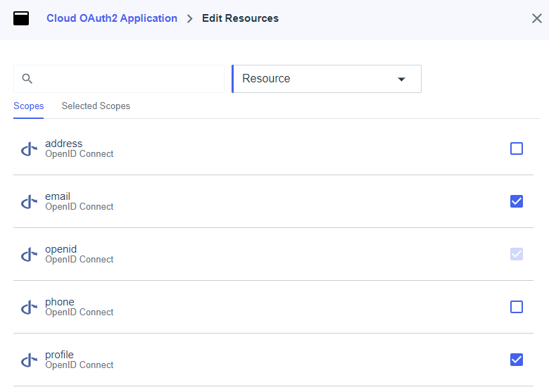Enable the phone scope checkbox
This screenshot has height=392, width=549.
[x=516, y=307]
